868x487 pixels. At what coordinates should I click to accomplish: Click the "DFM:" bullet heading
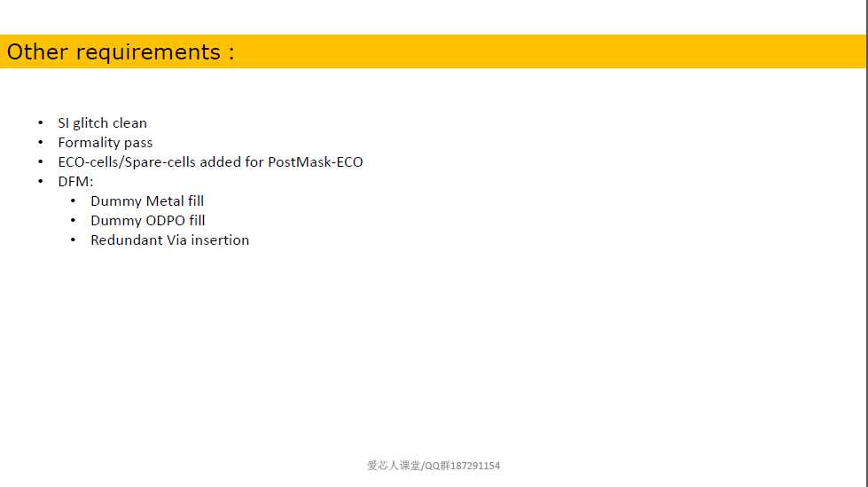point(76,182)
